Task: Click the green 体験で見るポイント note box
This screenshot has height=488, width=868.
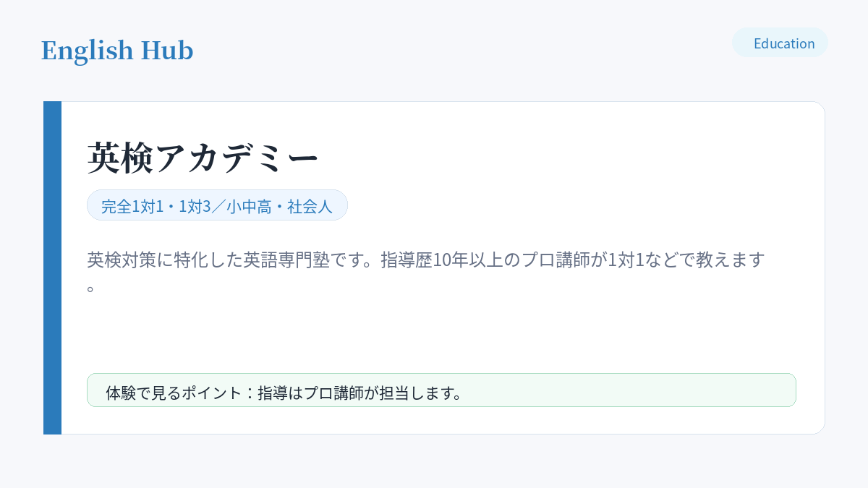Action: tap(441, 390)
